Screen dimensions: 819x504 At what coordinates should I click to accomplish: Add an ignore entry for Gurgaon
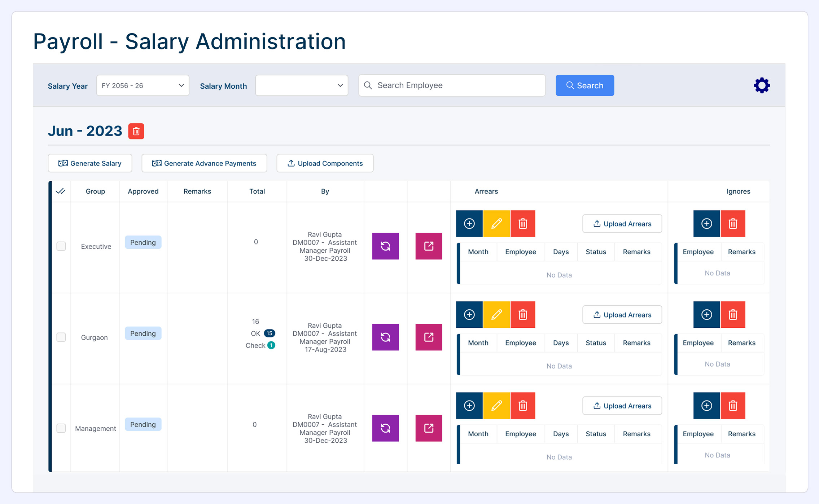click(706, 315)
